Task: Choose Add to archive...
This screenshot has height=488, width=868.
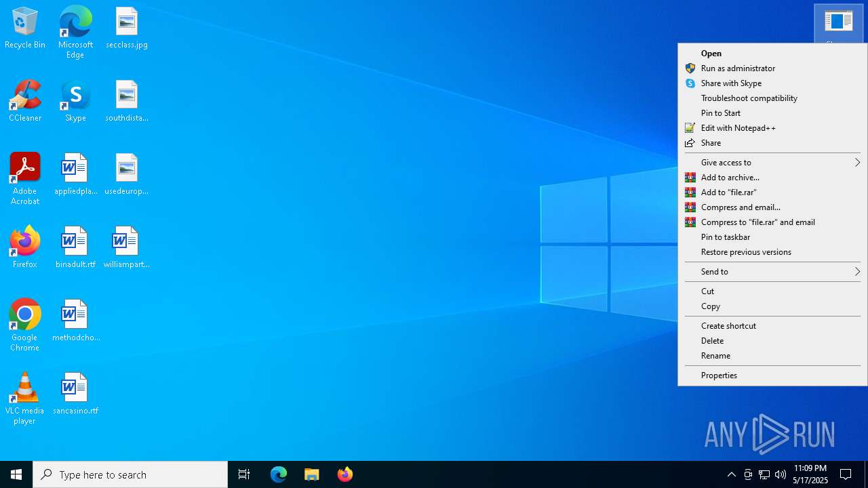Action: [x=772, y=178]
